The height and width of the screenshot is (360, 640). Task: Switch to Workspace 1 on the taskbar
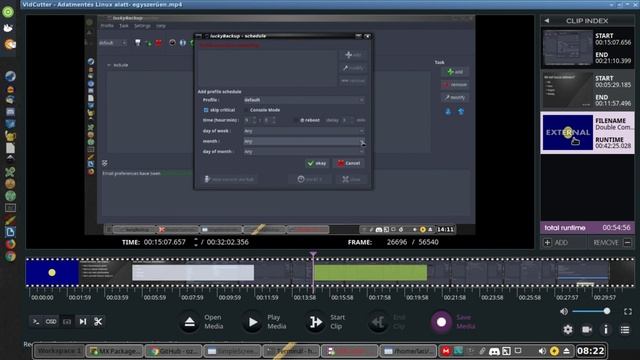(60, 351)
